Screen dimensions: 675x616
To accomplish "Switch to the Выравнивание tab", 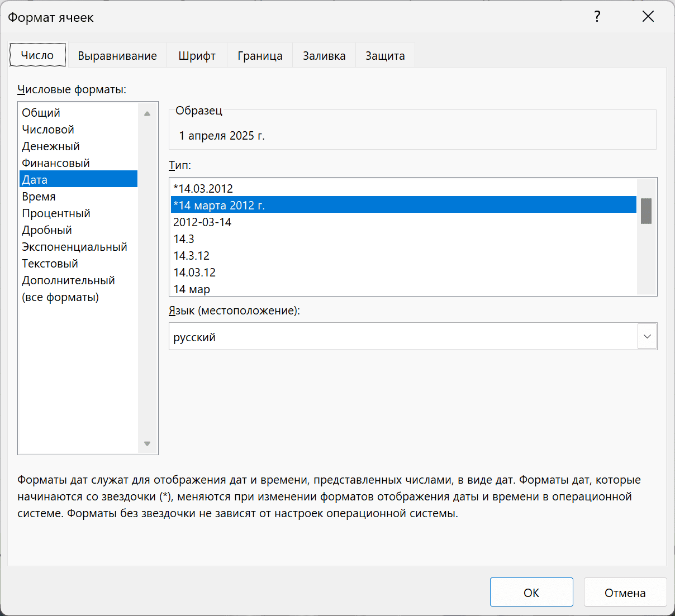I will tap(117, 55).
